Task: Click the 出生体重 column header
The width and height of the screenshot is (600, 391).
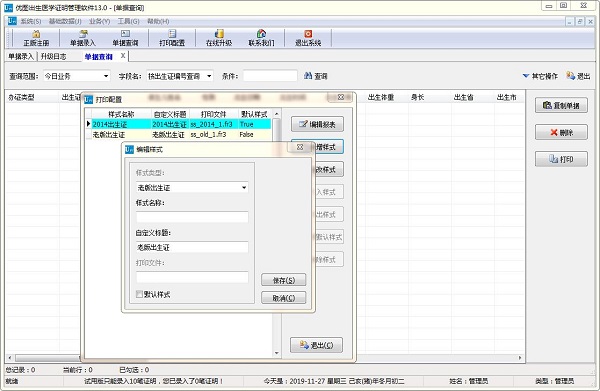Action: tap(381, 98)
